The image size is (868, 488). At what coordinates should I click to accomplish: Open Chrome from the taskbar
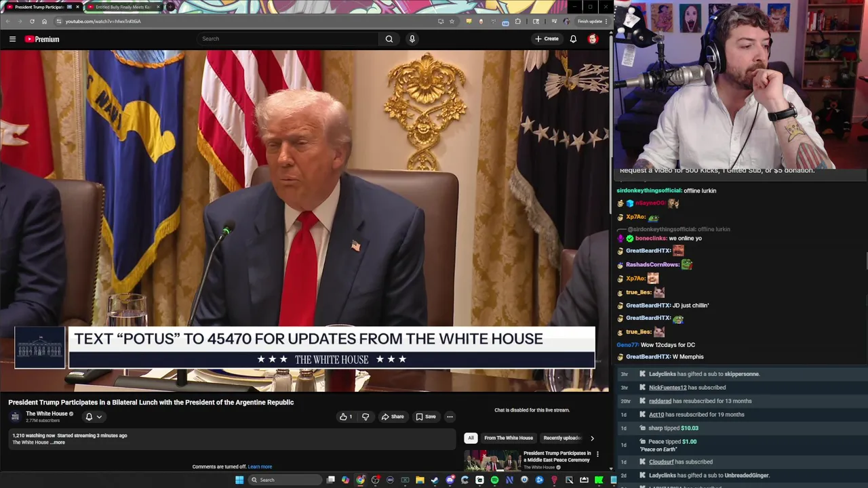coord(360,480)
